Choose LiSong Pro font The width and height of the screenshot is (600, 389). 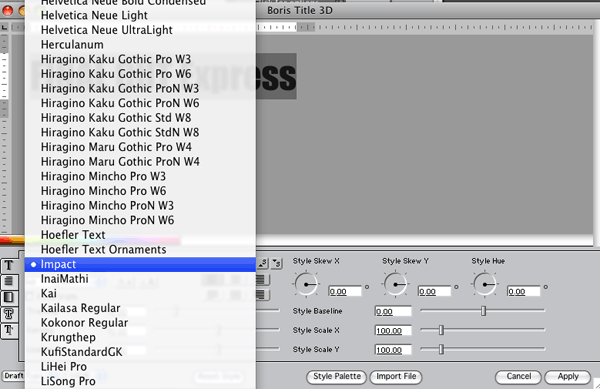(x=140, y=381)
